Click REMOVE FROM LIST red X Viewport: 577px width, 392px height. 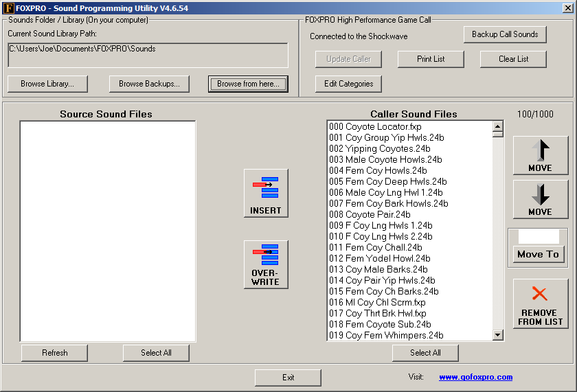click(x=541, y=303)
